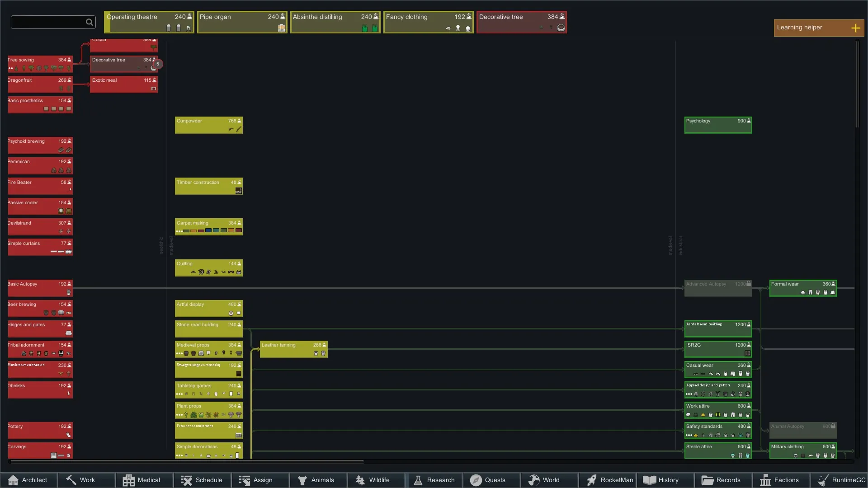Click the Wildlife tree icon
The height and width of the screenshot is (488, 868).
point(360,480)
